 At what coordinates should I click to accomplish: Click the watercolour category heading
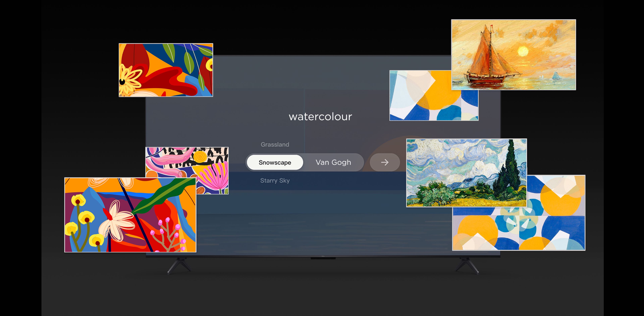(x=320, y=116)
